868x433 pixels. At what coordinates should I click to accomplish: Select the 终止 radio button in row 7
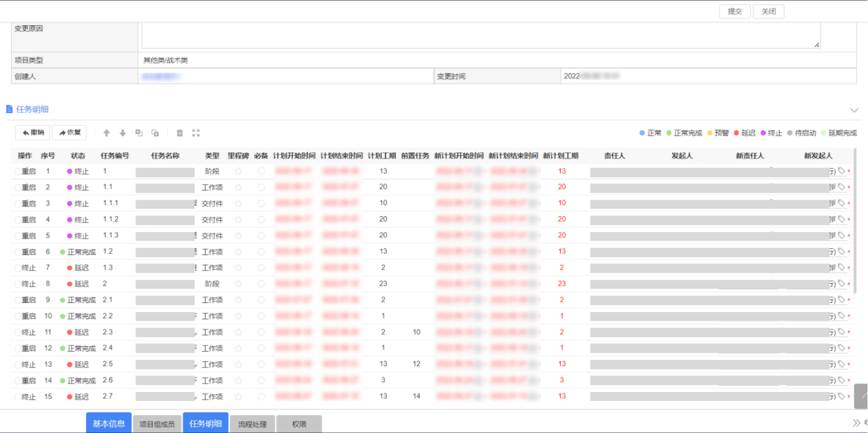click(18, 268)
